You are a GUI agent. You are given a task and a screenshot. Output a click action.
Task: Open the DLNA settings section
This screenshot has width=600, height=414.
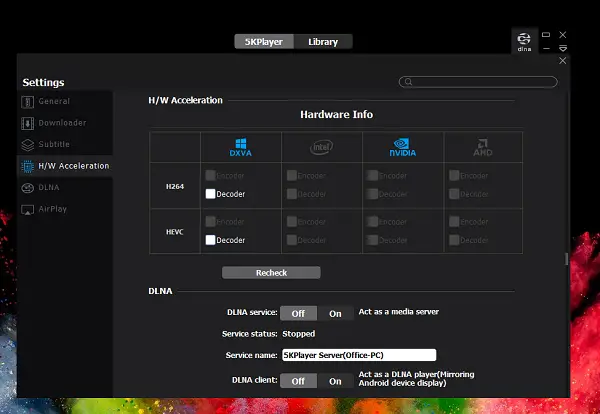coord(65,187)
